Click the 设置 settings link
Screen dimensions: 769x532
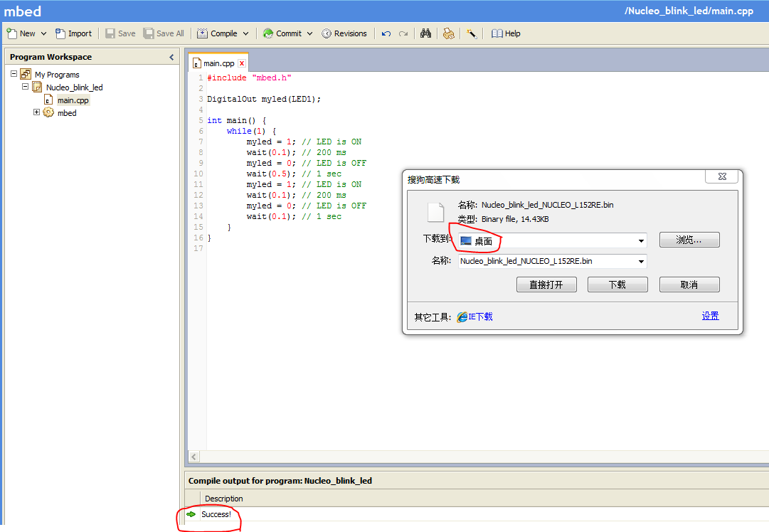[x=710, y=316]
